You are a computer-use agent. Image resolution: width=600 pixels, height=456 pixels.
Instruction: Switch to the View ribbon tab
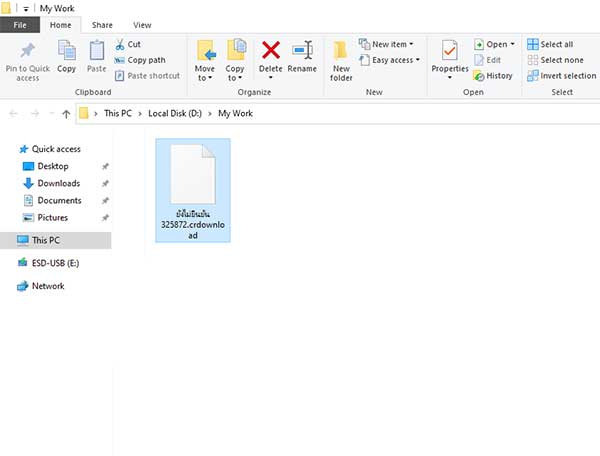point(142,24)
